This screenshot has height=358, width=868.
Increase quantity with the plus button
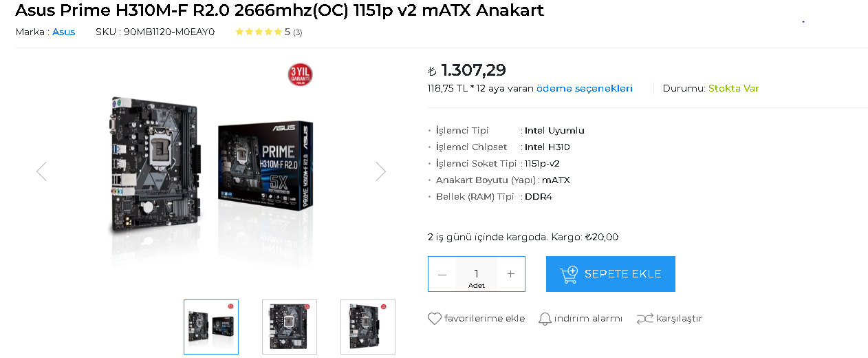click(511, 274)
